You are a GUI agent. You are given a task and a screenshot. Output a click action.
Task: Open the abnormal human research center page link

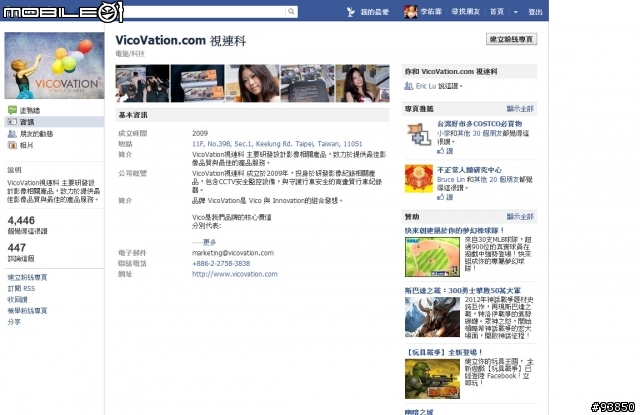point(469,170)
